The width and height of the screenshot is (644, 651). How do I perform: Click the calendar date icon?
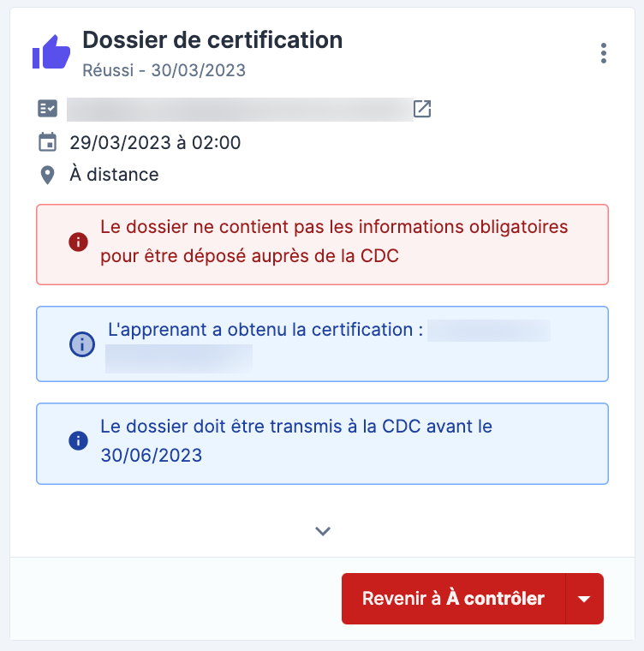(47, 141)
